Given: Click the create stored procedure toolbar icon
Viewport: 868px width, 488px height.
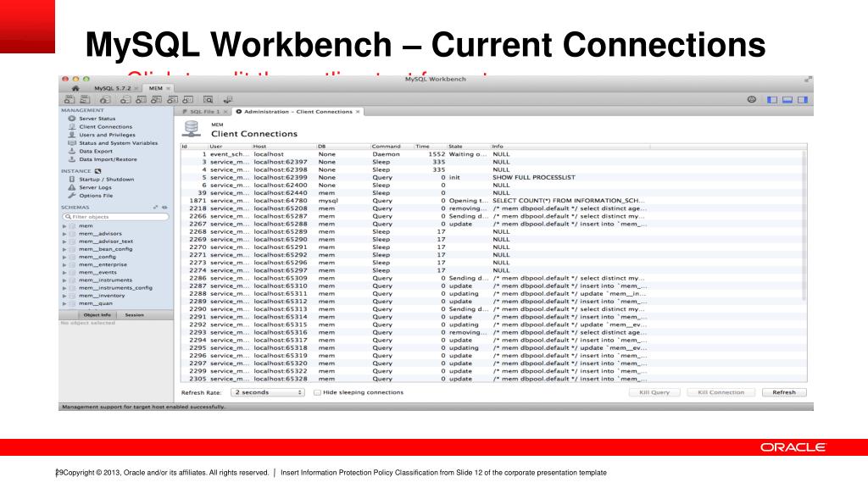Looking at the screenshot, I should click(x=173, y=100).
